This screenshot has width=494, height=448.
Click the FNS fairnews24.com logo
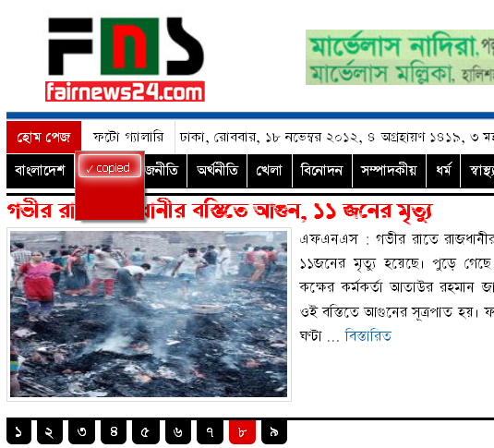click(x=126, y=59)
